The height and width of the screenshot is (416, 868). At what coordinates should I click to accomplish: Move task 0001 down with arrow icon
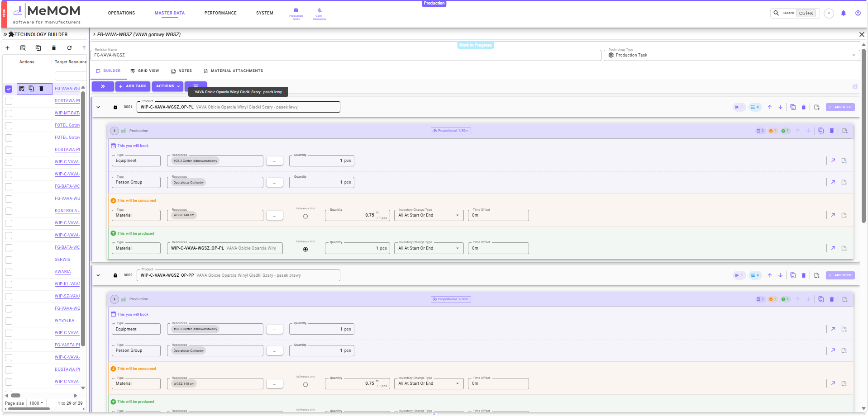(x=781, y=107)
